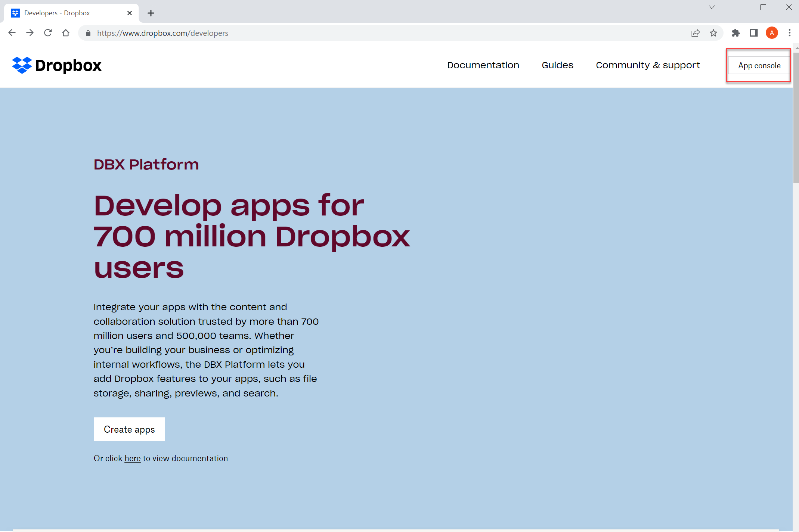The width and height of the screenshot is (799, 532).
Task: Toggle the browser side panel icon
Action: point(754,33)
